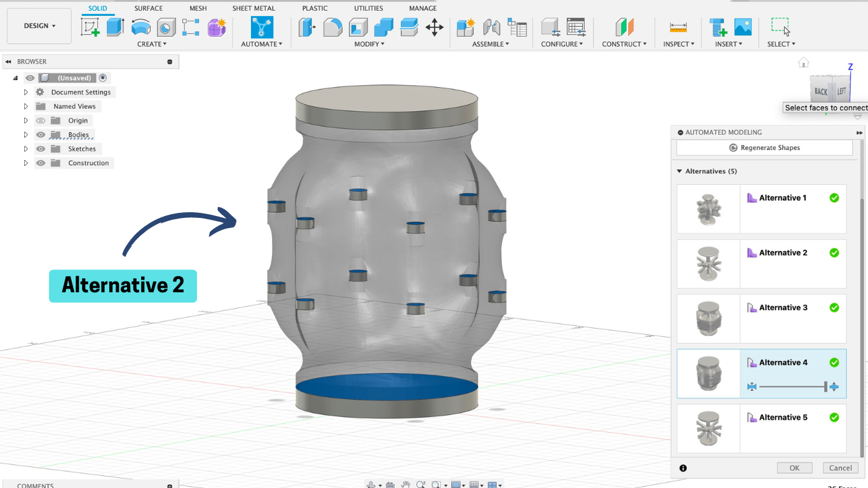Expand the Bodies node
The height and width of the screenshot is (488, 868).
[x=26, y=135]
